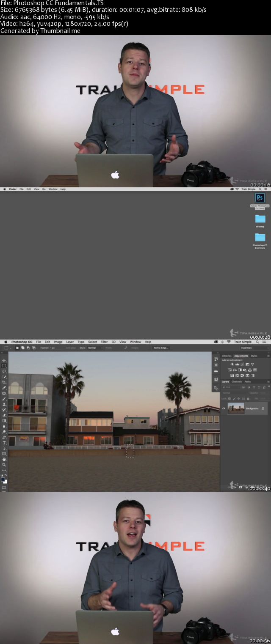Choose Intersect with selection mode
The height and width of the screenshot is (644, 271).
coord(33,348)
